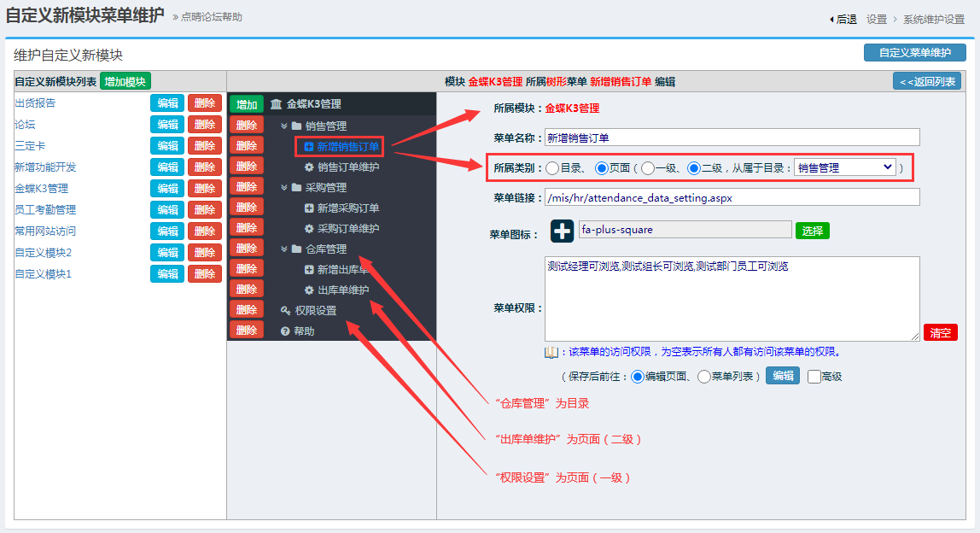Click the 菜单链接 input field

tap(732, 197)
